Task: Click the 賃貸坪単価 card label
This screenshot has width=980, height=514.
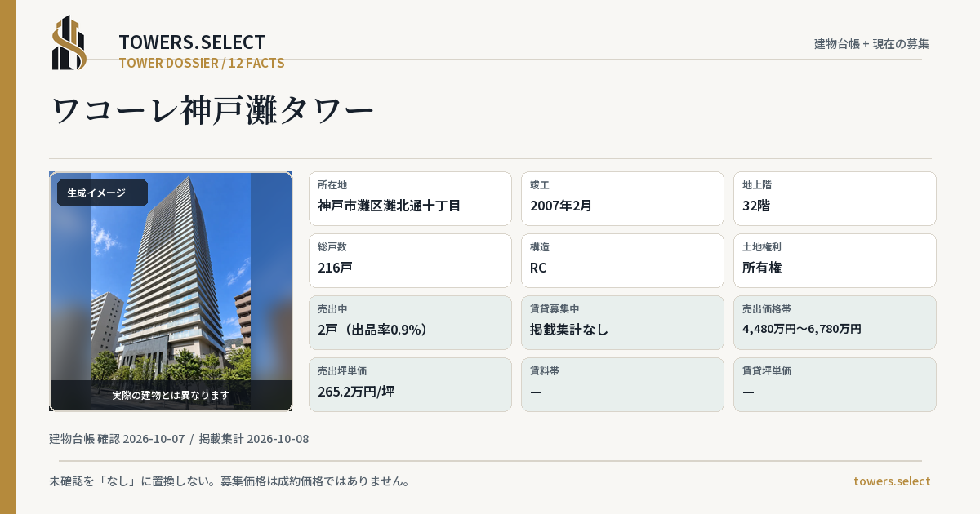Action: [767, 371]
